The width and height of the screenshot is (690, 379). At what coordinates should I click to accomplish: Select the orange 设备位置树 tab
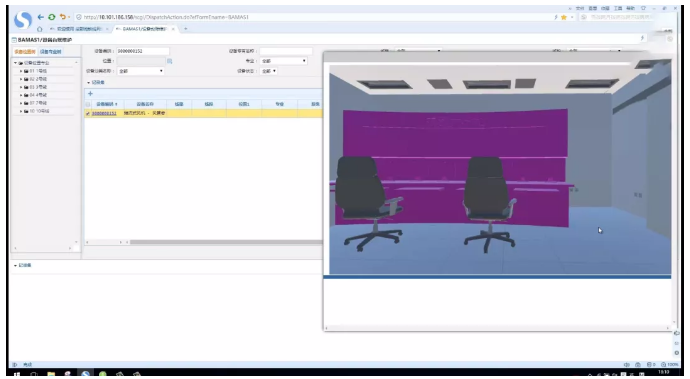click(25, 52)
